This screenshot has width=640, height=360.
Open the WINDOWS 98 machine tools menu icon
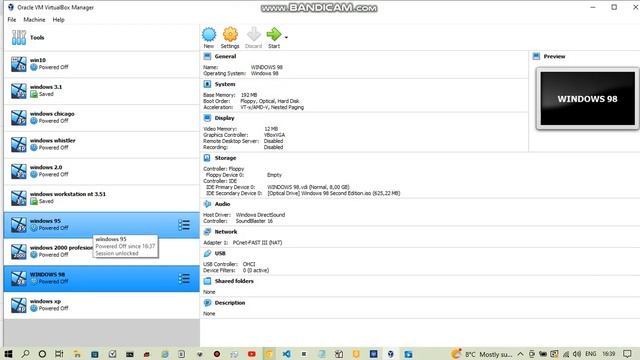[184, 278]
